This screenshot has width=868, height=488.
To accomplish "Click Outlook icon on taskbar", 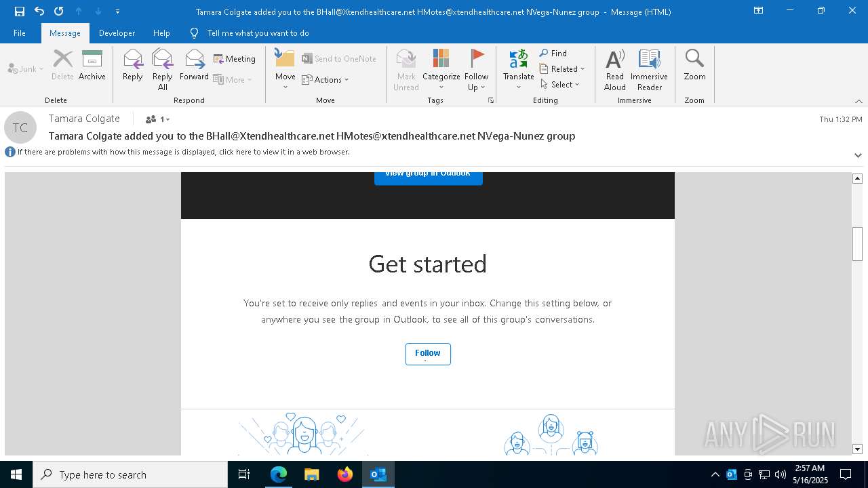I will click(x=378, y=474).
